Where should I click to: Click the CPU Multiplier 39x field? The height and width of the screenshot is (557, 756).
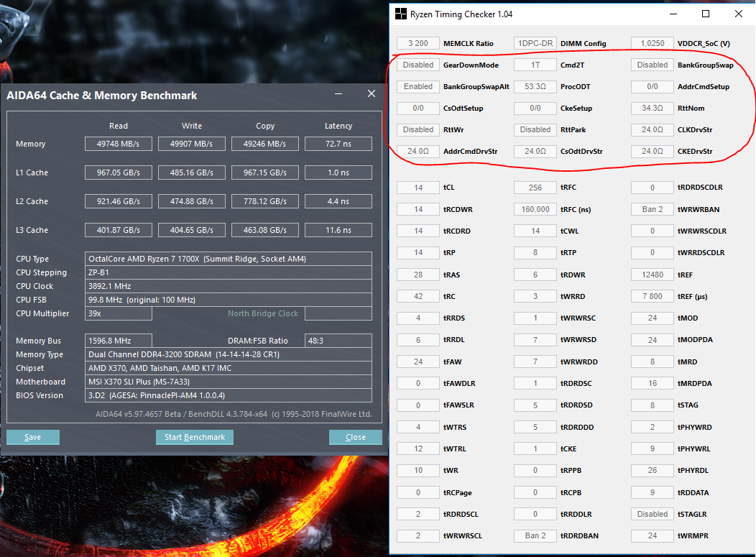pyautogui.click(x=118, y=313)
